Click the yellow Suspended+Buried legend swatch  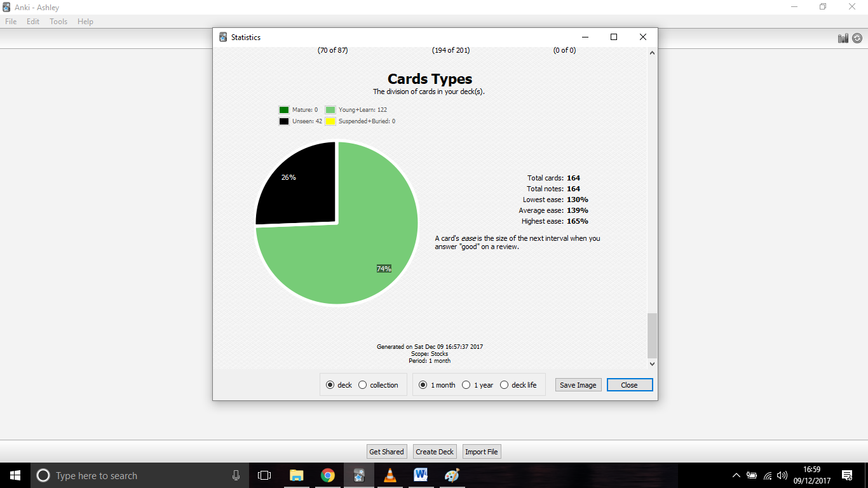330,121
